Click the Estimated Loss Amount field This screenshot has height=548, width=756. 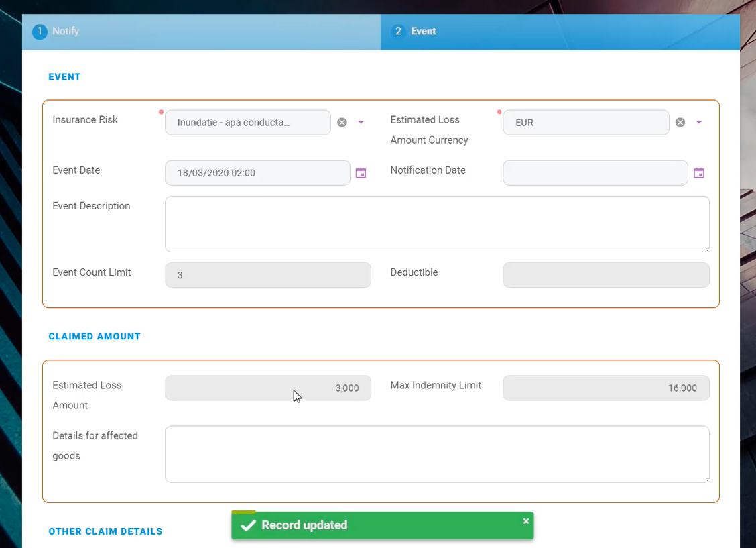pyautogui.click(x=267, y=388)
